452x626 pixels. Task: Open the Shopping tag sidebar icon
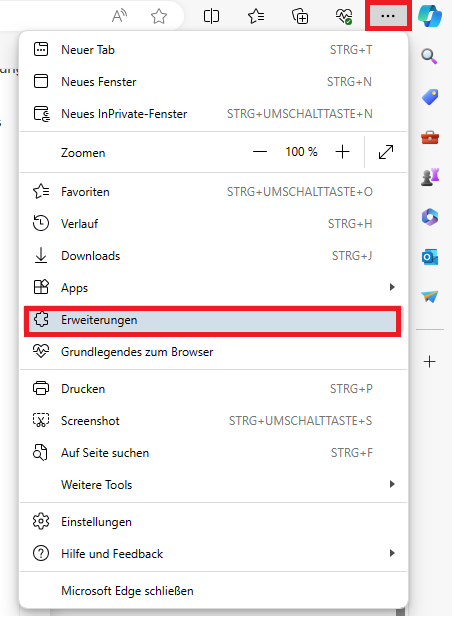pyautogui.click(x=430, y=97)
